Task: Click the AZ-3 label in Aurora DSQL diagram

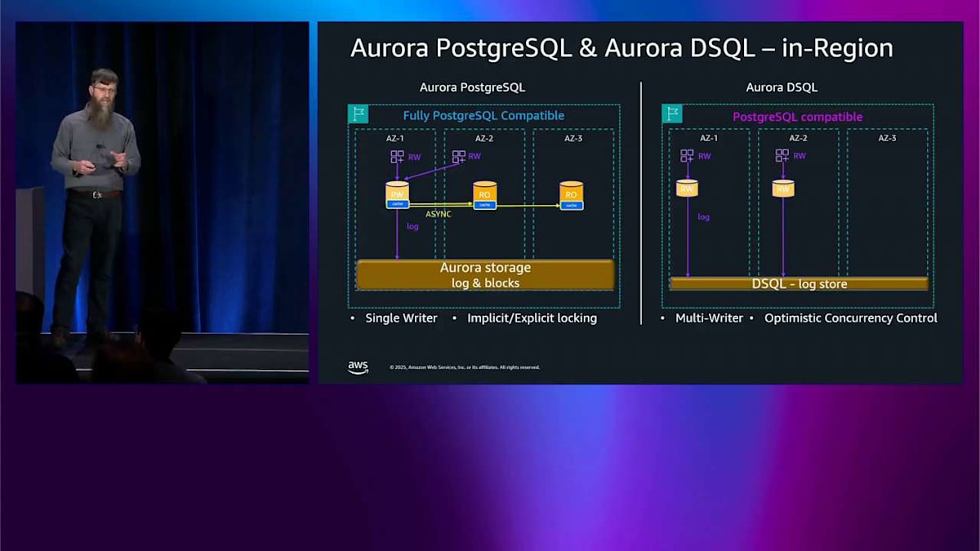Action: pyautogui.click(x=887, y=139)
